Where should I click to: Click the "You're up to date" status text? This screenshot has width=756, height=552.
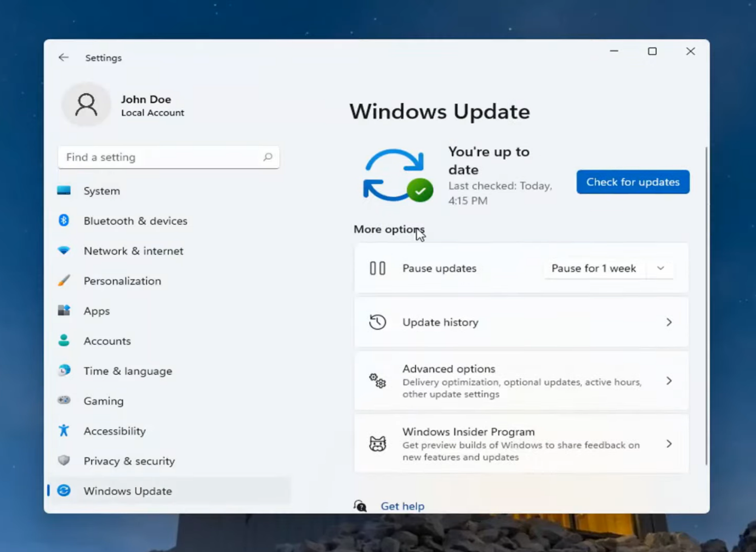489,160
